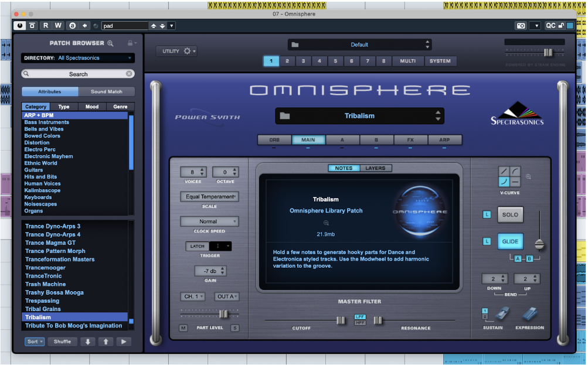Click the Sustain pedal icon
588x365 pixels.
coord(500,315)
